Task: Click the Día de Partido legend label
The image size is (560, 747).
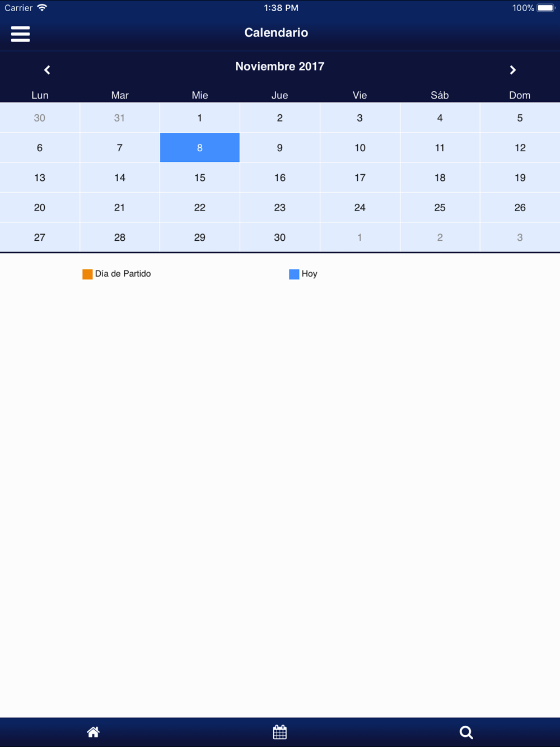Action: 123,274
